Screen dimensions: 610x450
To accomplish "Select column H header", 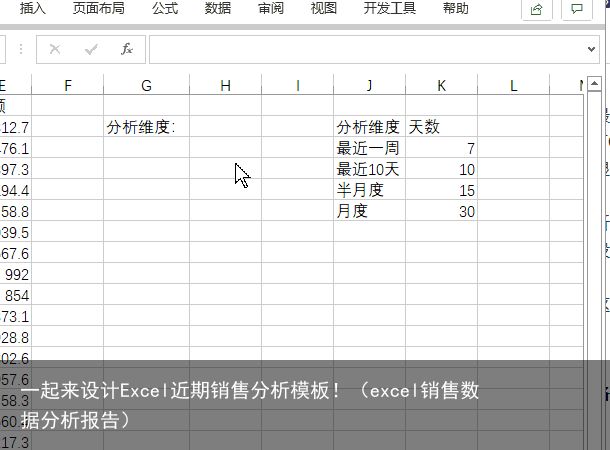I will (226, 85).
